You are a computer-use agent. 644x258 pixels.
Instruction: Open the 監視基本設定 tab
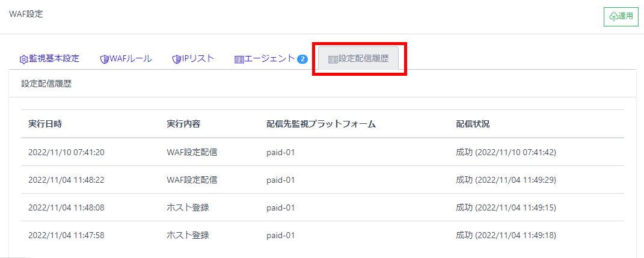[x=54, y=59]
